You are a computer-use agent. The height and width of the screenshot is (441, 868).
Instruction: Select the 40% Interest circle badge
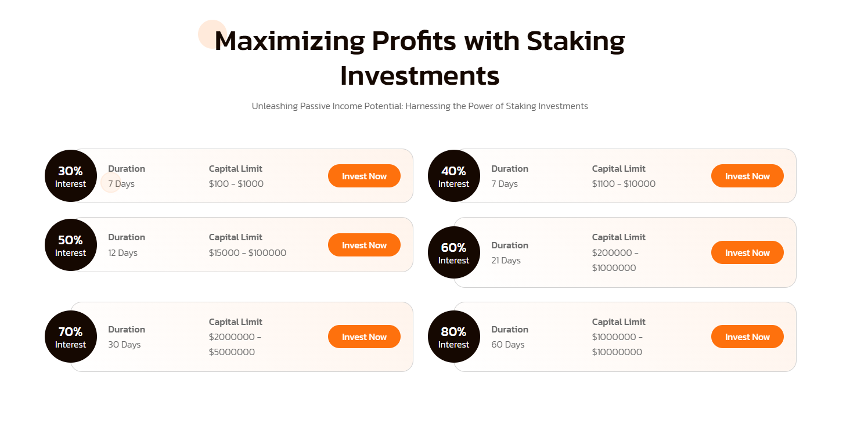coord(454,176)
